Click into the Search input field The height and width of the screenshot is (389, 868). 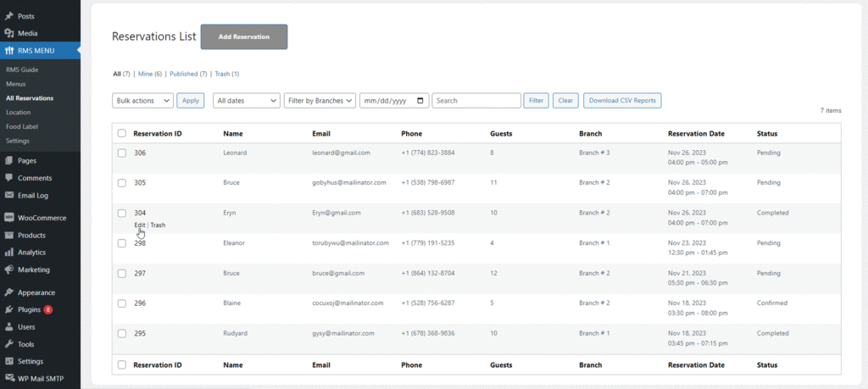tap(476, 101)
